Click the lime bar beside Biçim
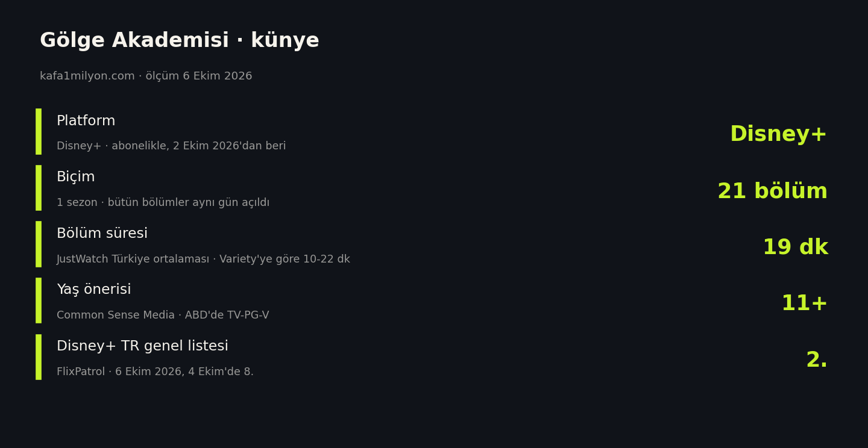This screenshot has width=868, height=448. pos(39,188)
